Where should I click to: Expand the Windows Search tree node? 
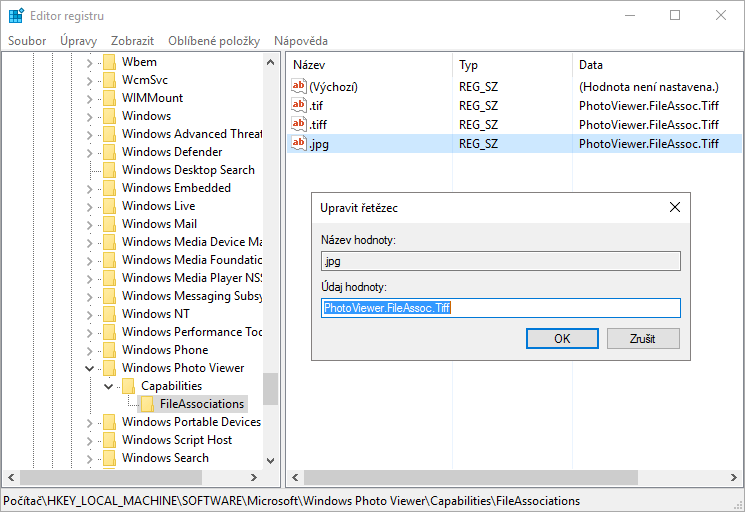(x=89, y=458)
